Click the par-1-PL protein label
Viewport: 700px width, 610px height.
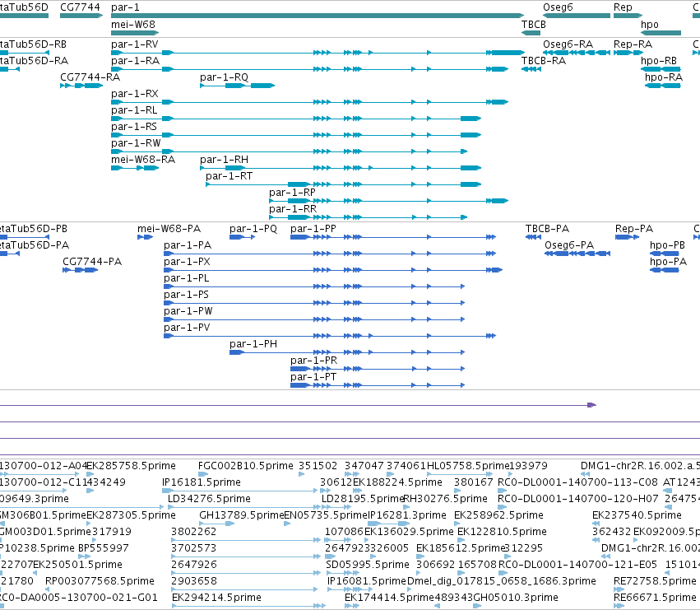tap(186, 278)
